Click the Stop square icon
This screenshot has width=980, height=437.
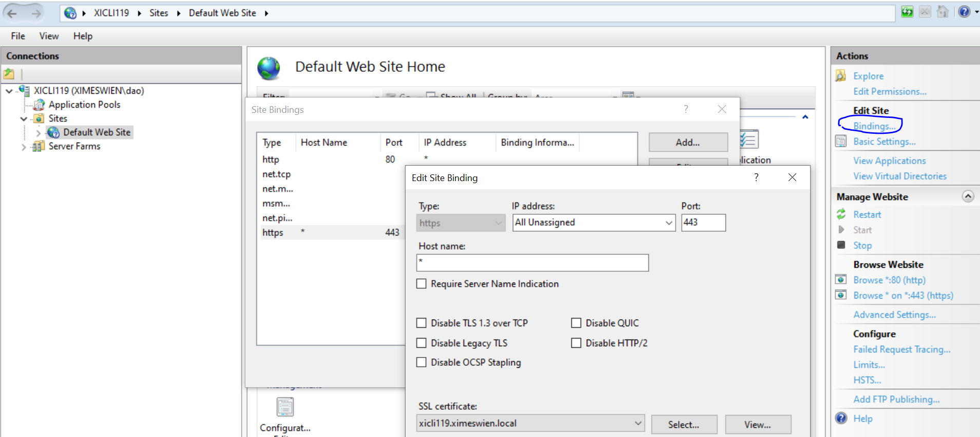click(x=841, y=245)
